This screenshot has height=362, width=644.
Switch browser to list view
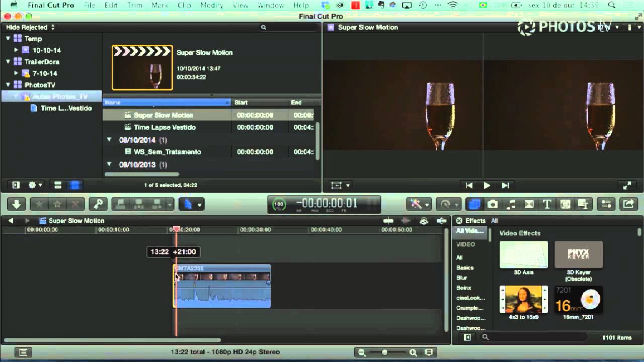point(74,185)
